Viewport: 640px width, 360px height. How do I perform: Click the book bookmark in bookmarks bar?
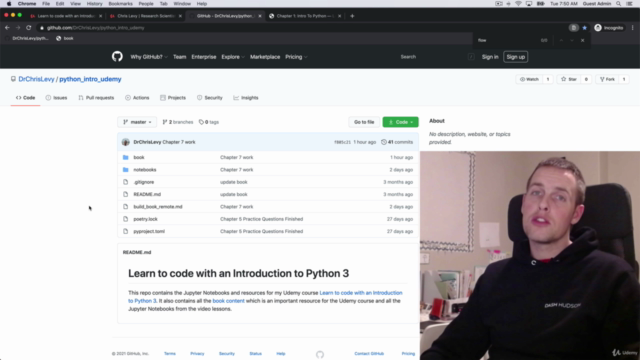pyautogui.click(x=64, y=38)
